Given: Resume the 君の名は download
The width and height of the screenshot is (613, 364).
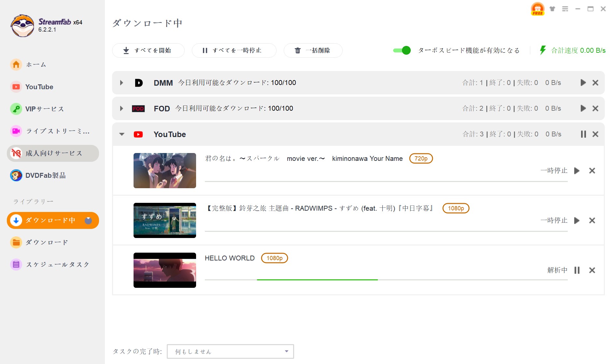Looking at the screenshot, I should click(x=577, y=171).
